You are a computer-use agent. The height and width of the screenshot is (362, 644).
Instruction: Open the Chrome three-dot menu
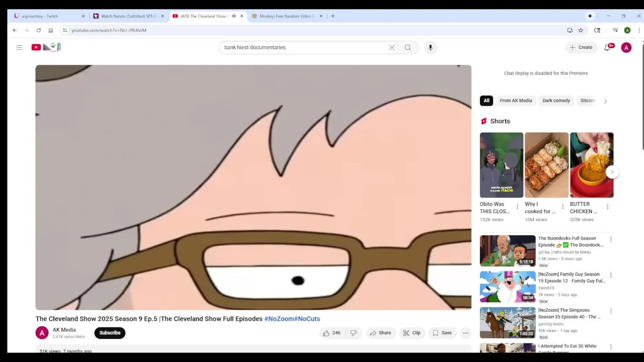[x=639, y=30]
